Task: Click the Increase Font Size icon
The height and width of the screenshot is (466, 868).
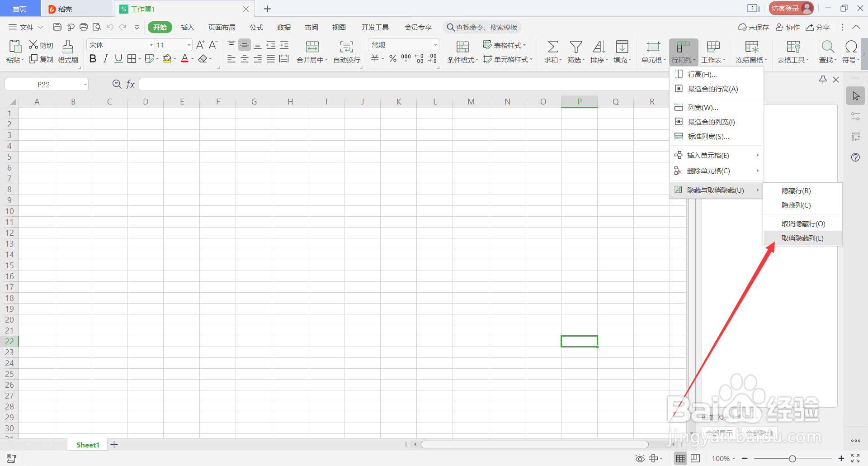Action: tap(200, 45)
